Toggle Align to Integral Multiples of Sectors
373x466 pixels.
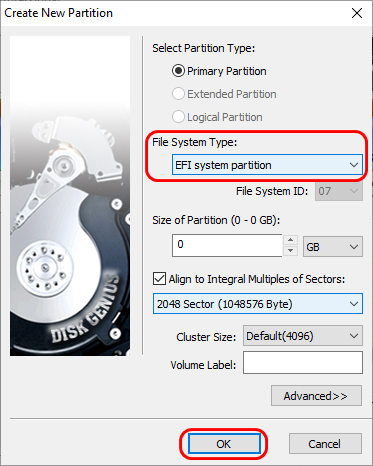point(159,279)
